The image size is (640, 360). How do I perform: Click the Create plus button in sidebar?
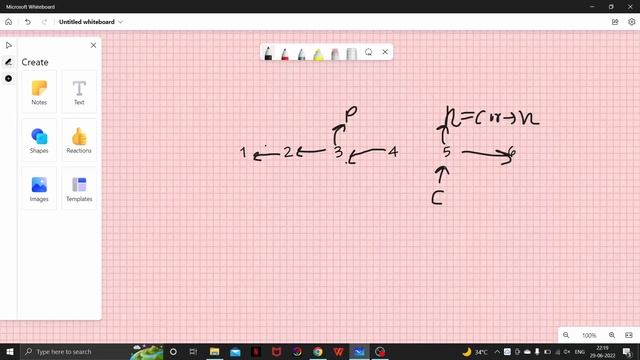click(x=9, y=78)
